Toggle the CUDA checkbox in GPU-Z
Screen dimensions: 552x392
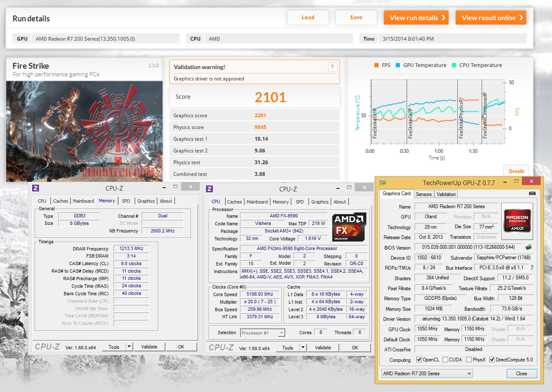click(446, 360)
